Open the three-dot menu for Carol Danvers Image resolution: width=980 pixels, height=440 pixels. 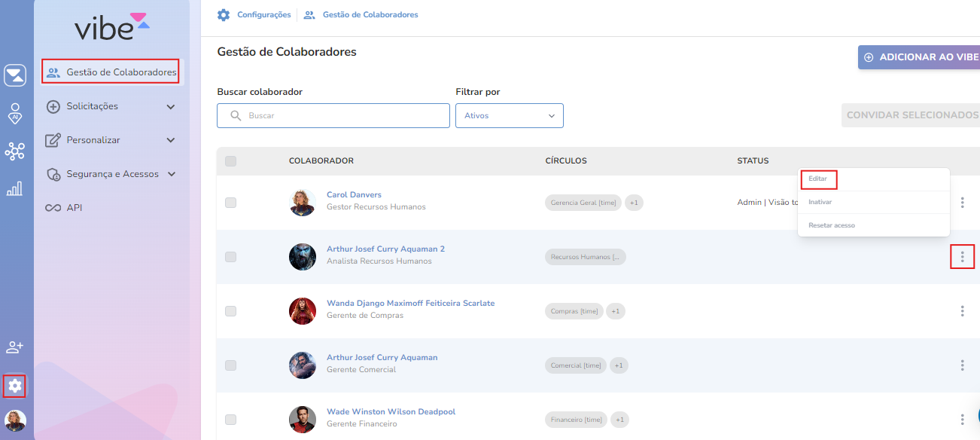962,203
